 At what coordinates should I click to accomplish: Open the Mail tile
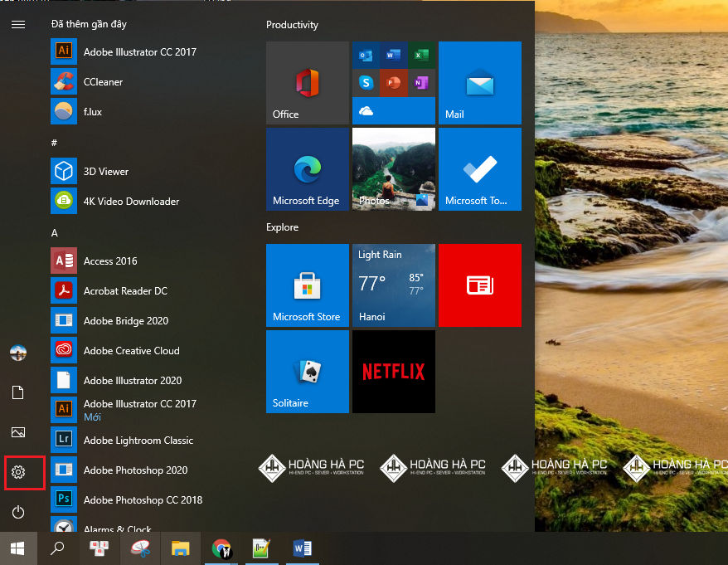(x=479, y=82)
